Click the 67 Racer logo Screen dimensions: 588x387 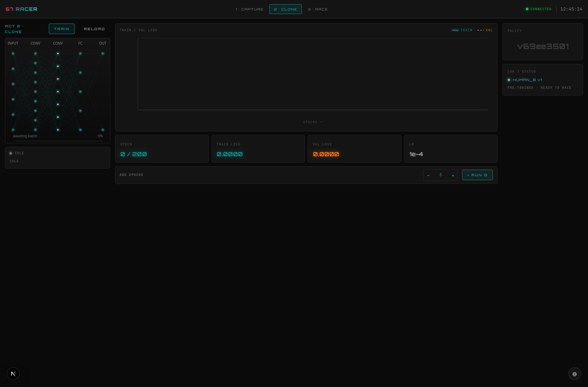[21, 9]
